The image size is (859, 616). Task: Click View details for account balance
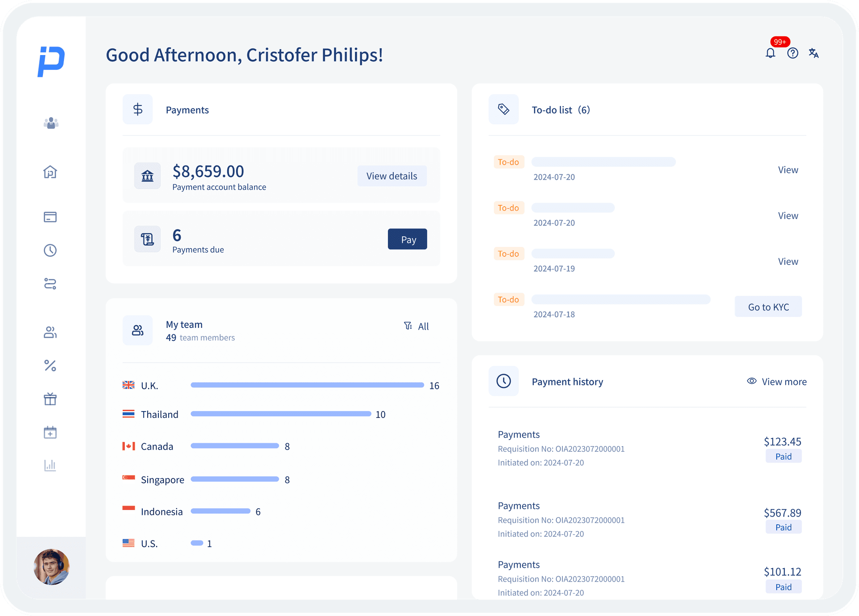(392, 176)
